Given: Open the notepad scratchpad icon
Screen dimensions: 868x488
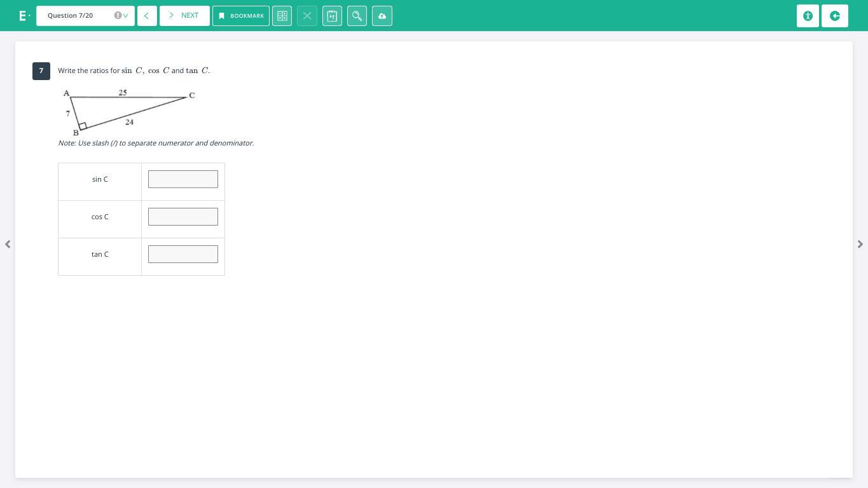Looking at the screenshot, I should point(332,16).
